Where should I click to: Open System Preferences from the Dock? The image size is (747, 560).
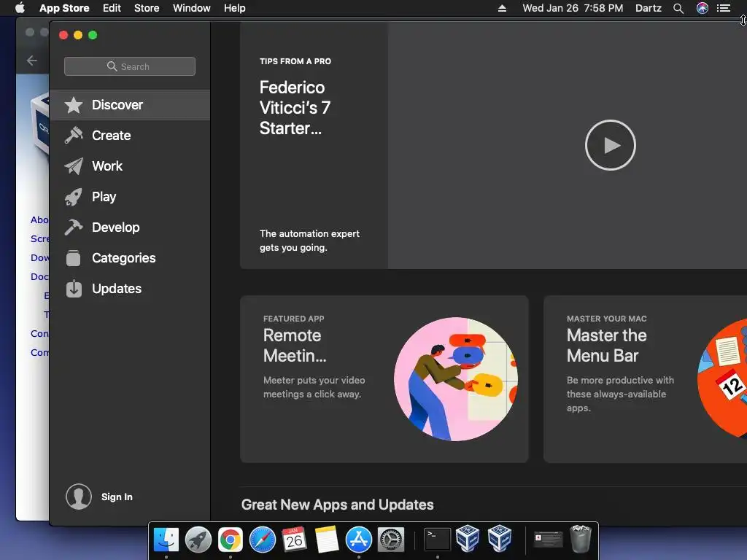pos(391,540)
